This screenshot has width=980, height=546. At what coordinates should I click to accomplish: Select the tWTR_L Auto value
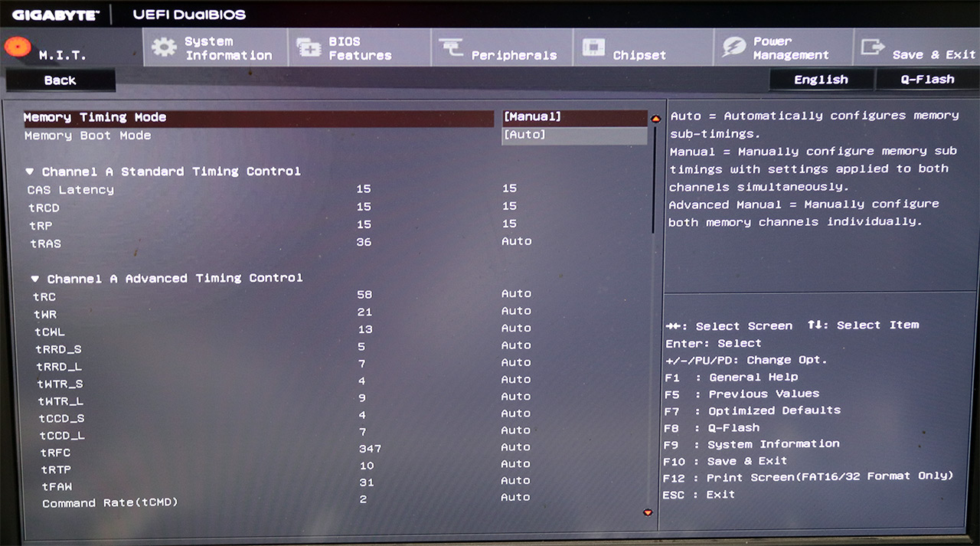tap(517, 397)
